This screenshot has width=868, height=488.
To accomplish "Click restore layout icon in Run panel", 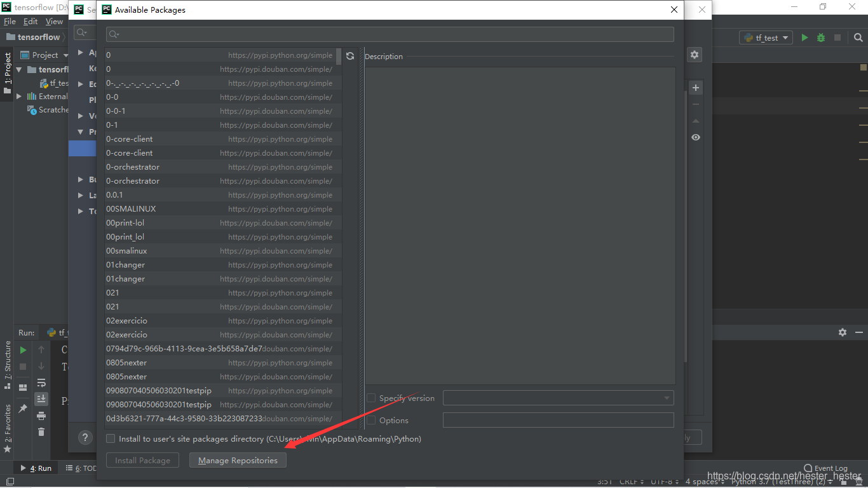I will [23, 387].
